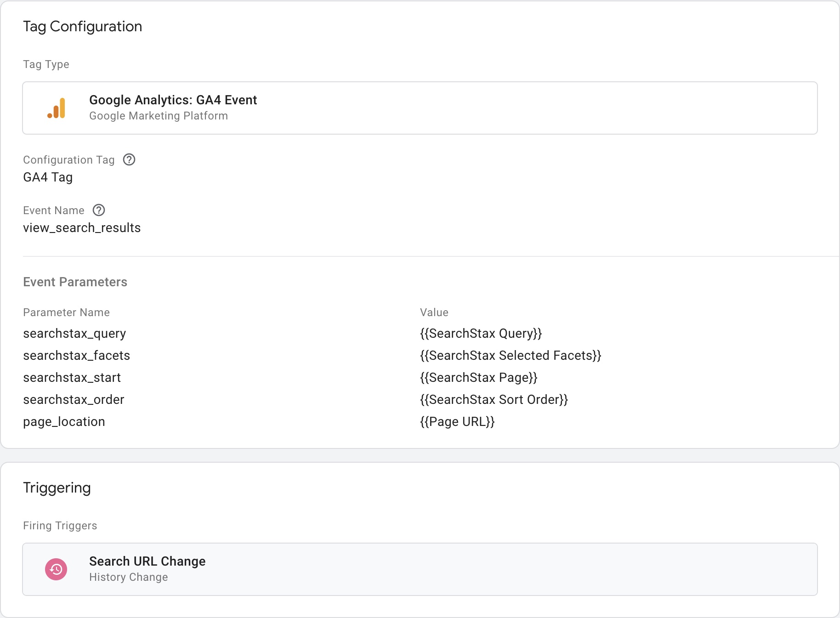Click the History Change trigger icon

(56, 569)
